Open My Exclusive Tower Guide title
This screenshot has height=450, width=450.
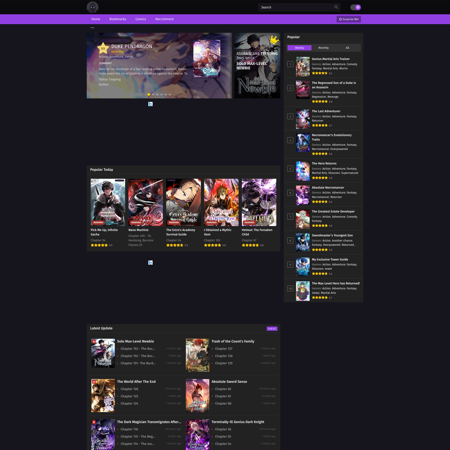pos(330,259)
